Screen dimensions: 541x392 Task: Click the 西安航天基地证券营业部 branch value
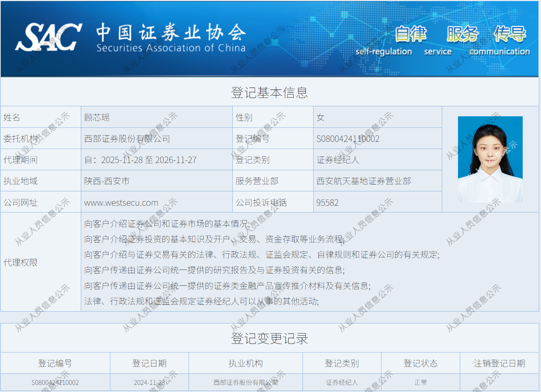click(x=364, y=181)
